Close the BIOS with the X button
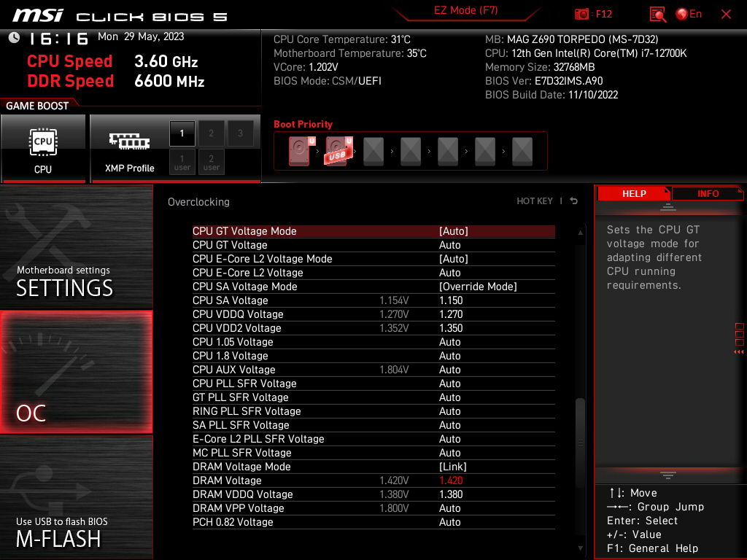Image resolution: width=747 pixels, height=560 pixels. point(726,15)
